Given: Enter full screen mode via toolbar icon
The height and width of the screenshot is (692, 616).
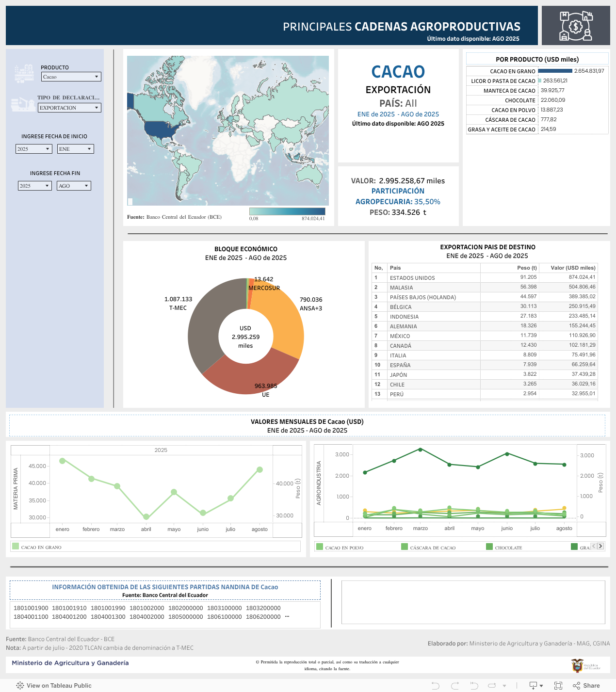Looking at the screenshot, I should click(x=558, y=685).
